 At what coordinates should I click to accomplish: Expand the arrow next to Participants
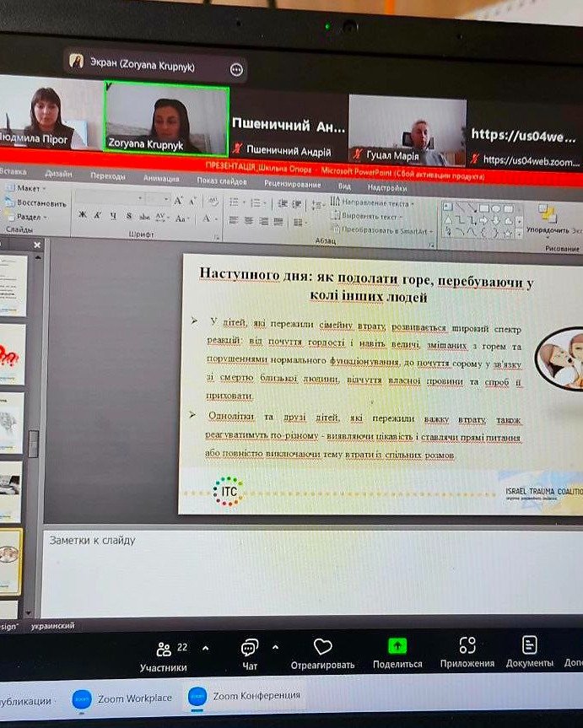point(199,648)
